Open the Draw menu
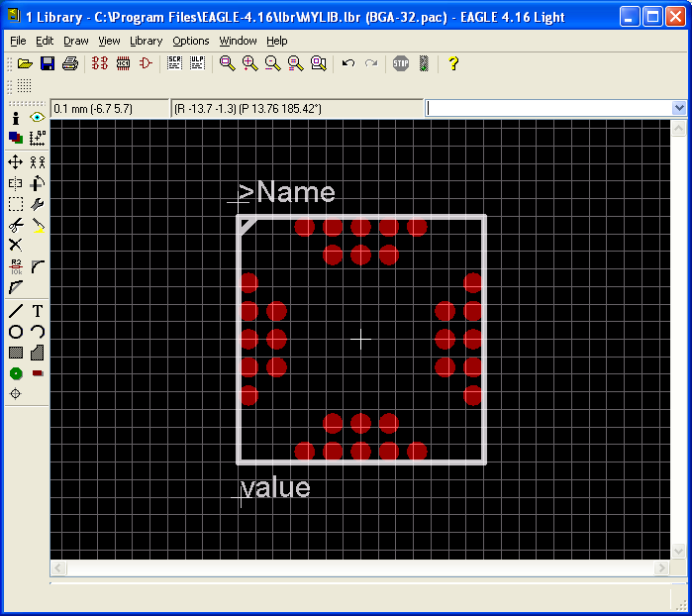The image size is (692, 616). click(76, 41)
